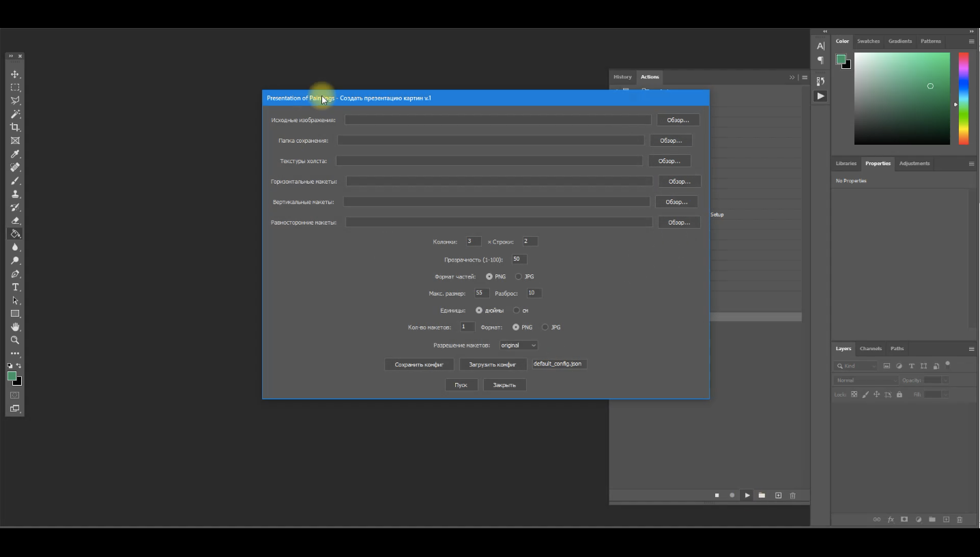Expand the collapsed toolbar with double arrows

click(x=11, y=56)
